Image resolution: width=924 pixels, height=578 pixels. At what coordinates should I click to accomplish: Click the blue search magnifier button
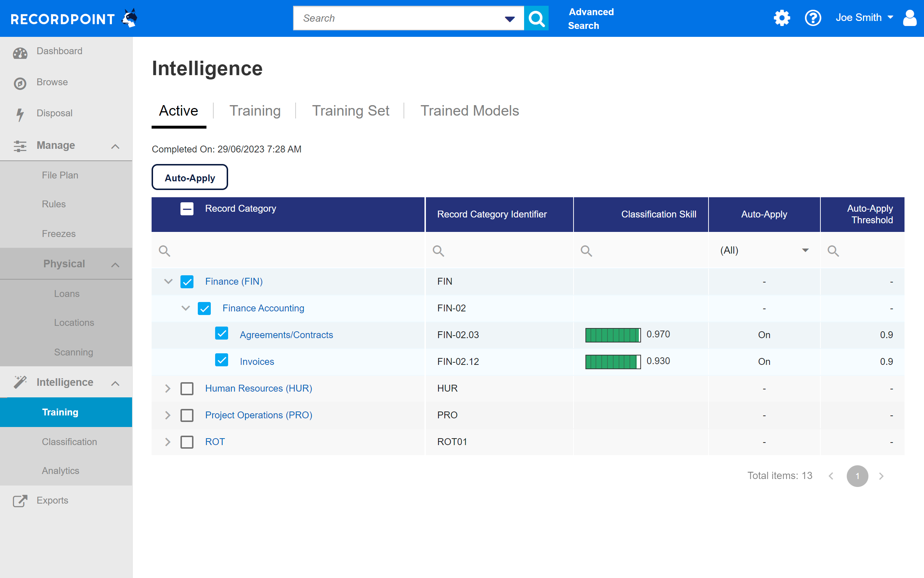[536, 18]
